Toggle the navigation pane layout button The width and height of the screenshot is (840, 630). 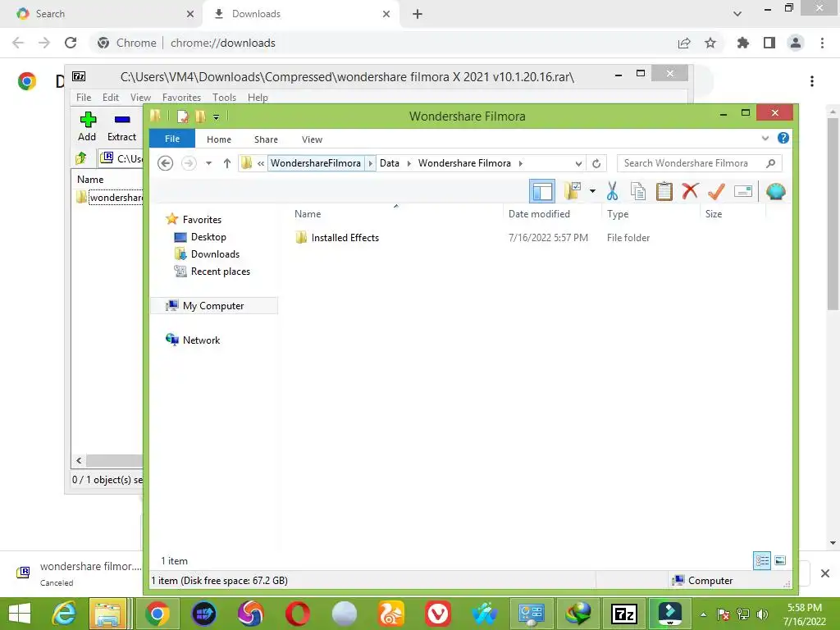[542, 191]
